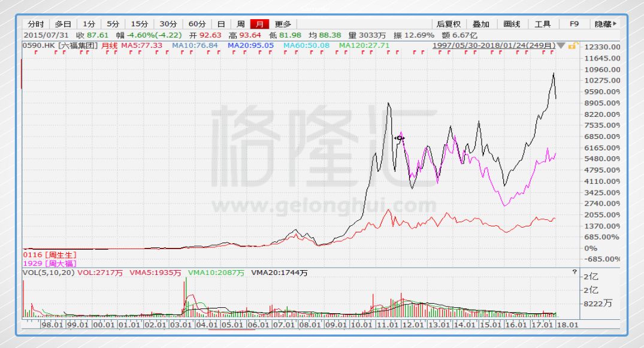The width and height of the screenshot is (644, 348).
Task: Select the 日 daily period tab
Action: pos(221,24)
